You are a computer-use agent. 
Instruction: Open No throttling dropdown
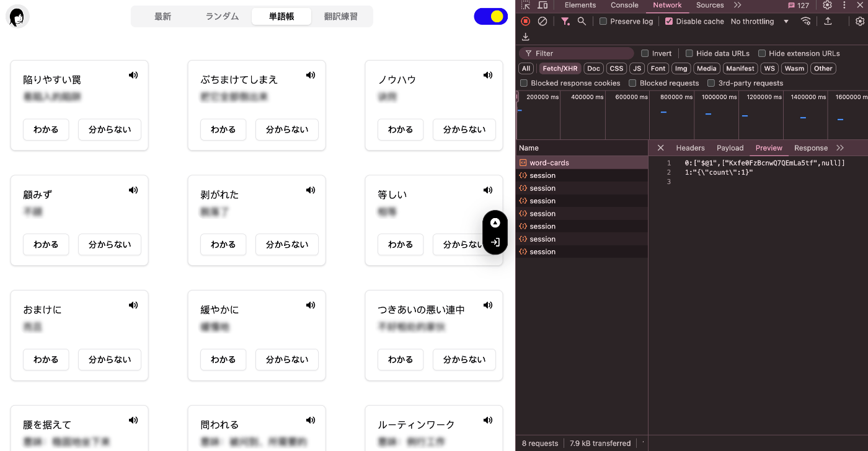click(759, 21)
